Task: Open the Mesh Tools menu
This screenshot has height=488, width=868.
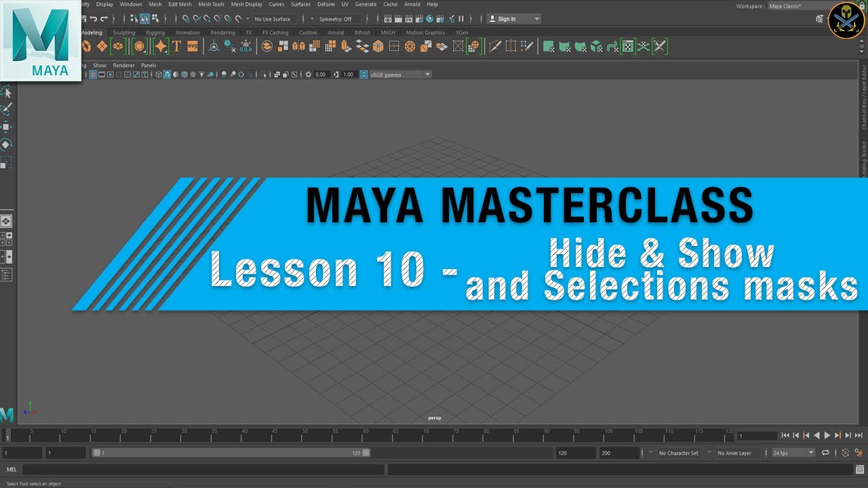Action: click(211, 4)
